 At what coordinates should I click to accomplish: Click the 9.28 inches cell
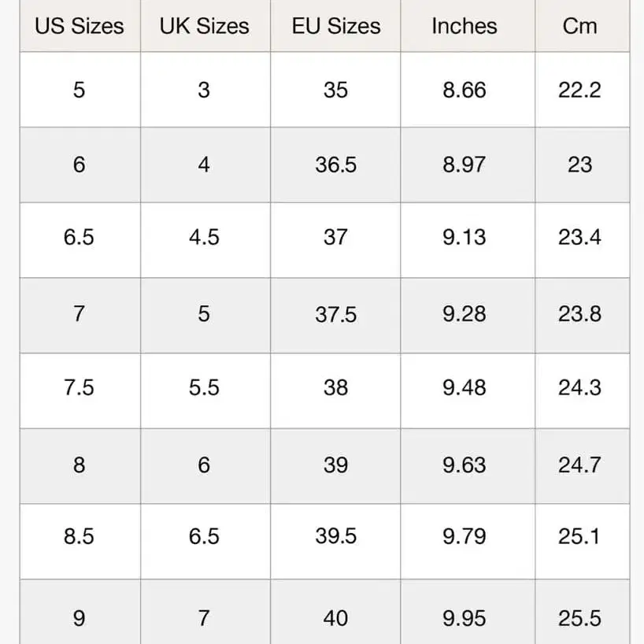(x=464, y=314)
